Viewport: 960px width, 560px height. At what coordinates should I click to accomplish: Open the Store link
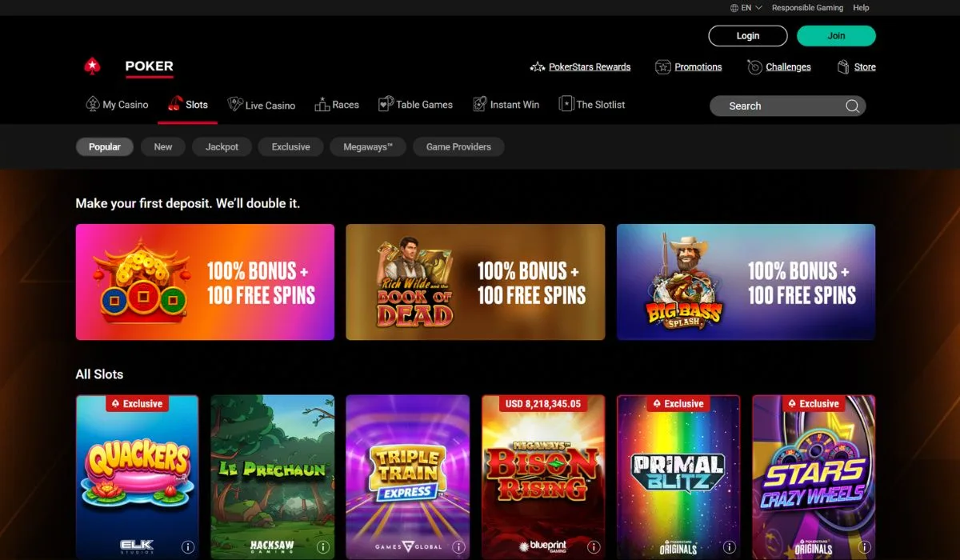(x=865, y=67)
